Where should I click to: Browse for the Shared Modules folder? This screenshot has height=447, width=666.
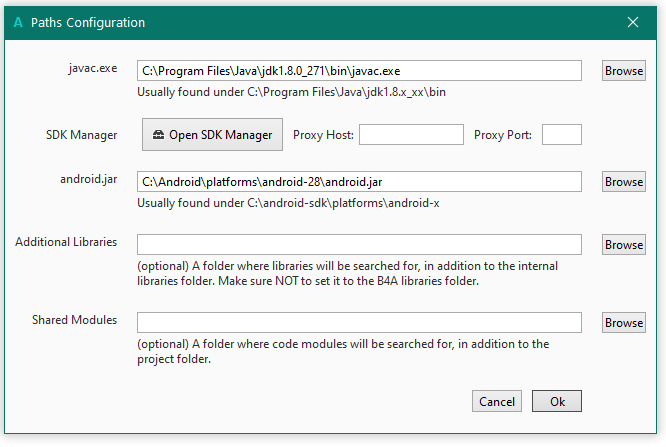tap(623, 323)
